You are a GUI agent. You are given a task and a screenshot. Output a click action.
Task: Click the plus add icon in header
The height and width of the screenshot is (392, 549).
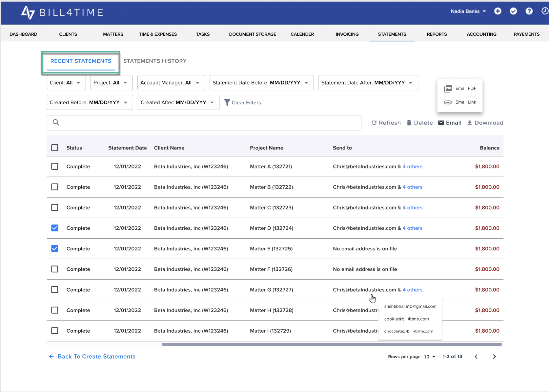(498, 11)
